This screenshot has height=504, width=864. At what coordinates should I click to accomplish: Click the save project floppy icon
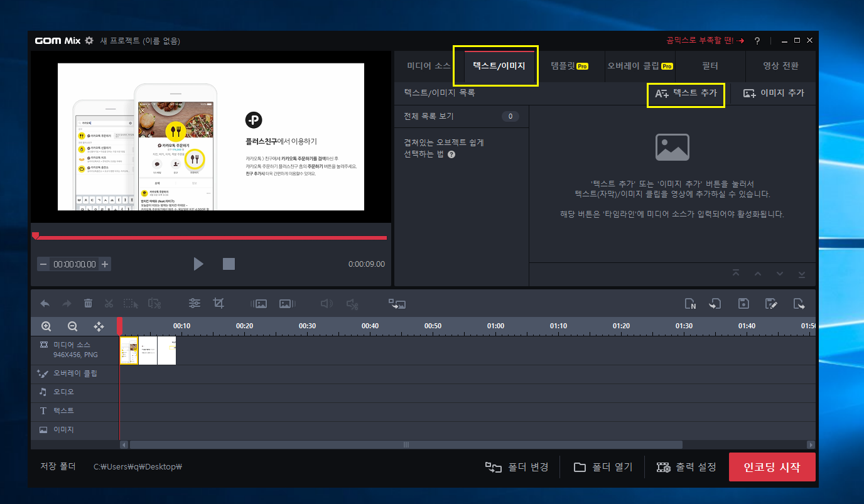click(x=743, y=304)
